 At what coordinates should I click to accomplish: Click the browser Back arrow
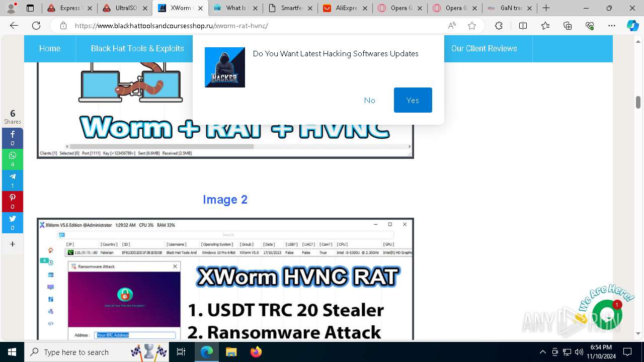pos(14,26)
